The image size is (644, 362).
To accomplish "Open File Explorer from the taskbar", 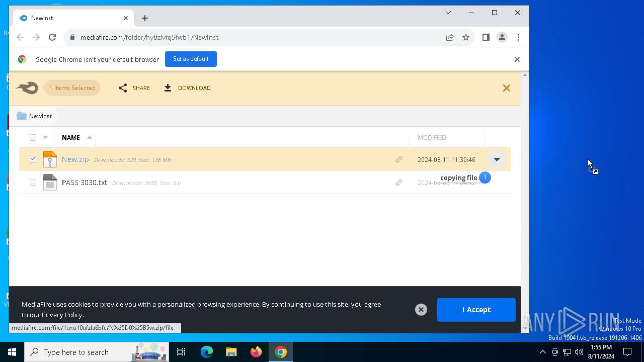I will (231, 352).
